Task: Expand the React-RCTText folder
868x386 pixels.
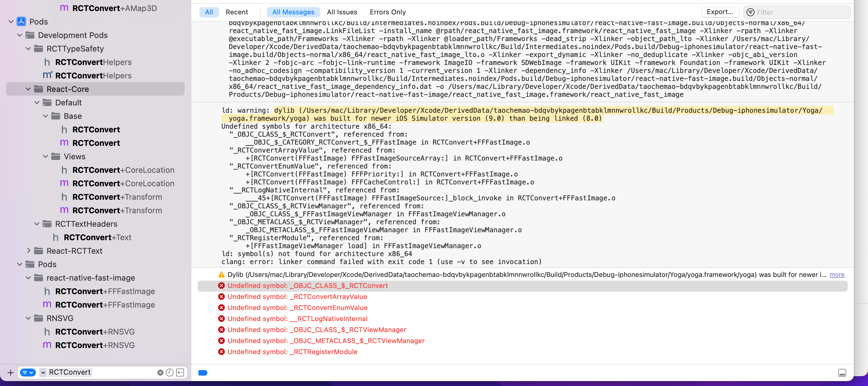Action: coord(28,251)
